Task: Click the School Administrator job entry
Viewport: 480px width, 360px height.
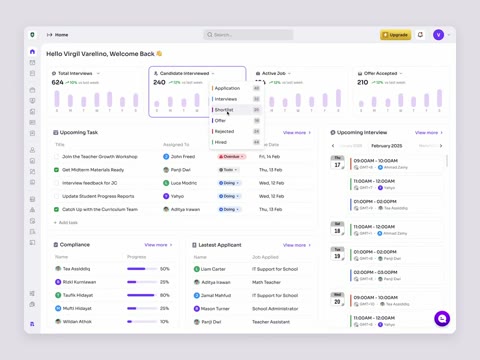Action: pyautogui.click(x=275, y=309)
